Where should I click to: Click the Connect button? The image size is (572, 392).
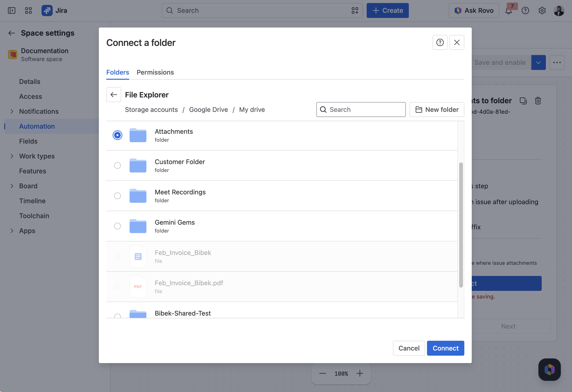445,348
